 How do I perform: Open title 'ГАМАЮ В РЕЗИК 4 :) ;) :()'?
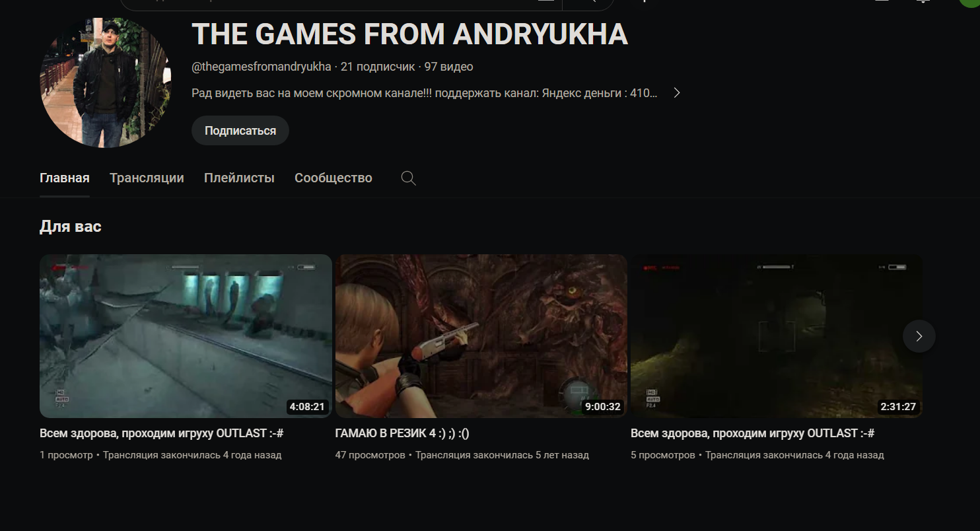pos(402,433)
